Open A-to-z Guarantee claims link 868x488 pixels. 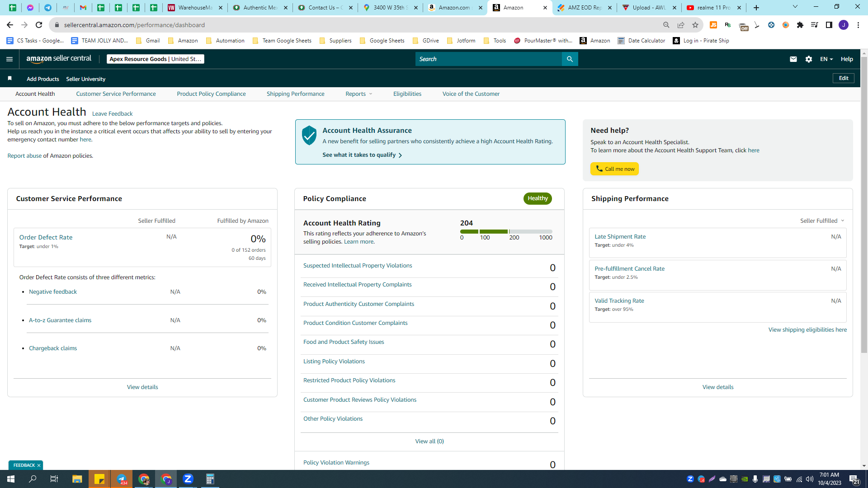click(60, 320)
